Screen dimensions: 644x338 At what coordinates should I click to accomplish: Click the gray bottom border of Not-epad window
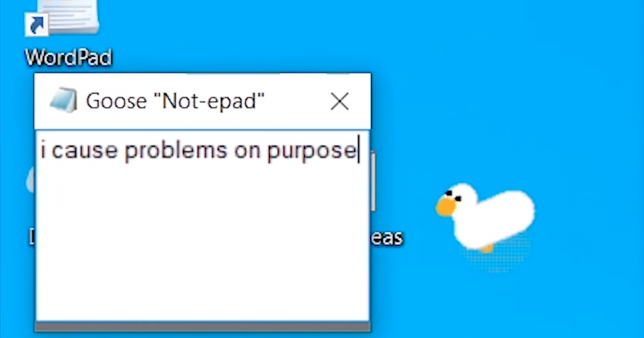click(x=203, y=327)
